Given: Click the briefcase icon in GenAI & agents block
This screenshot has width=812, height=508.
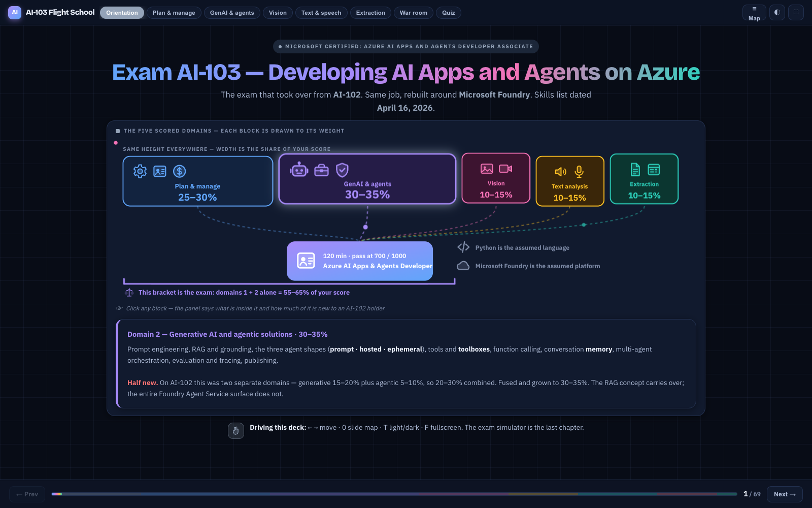Looking at the screenshot, I should pyautogui.click(x=322, y=170).
